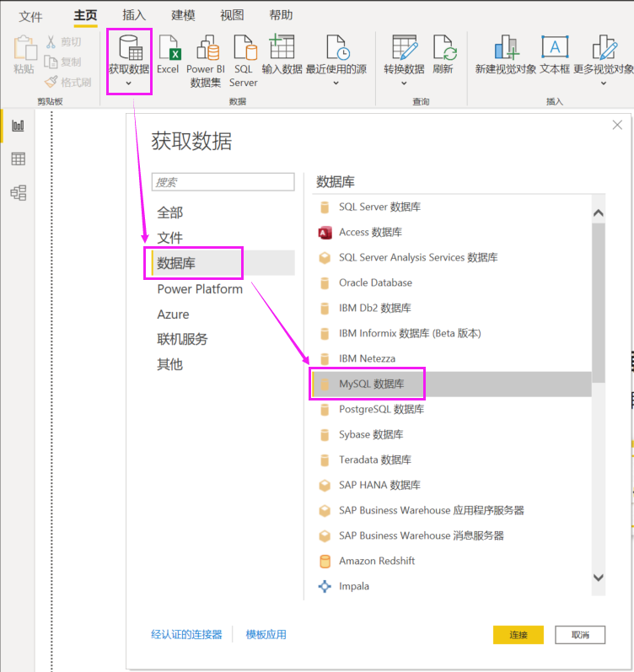The height and width of the screenshot is (672, 634).
Task: Select the Amazon Redshift icon
Action: point(325,561)
